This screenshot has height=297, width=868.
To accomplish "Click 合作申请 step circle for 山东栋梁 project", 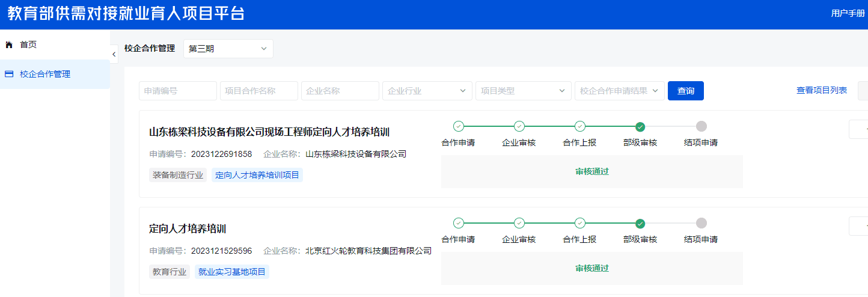I will 459,126.
